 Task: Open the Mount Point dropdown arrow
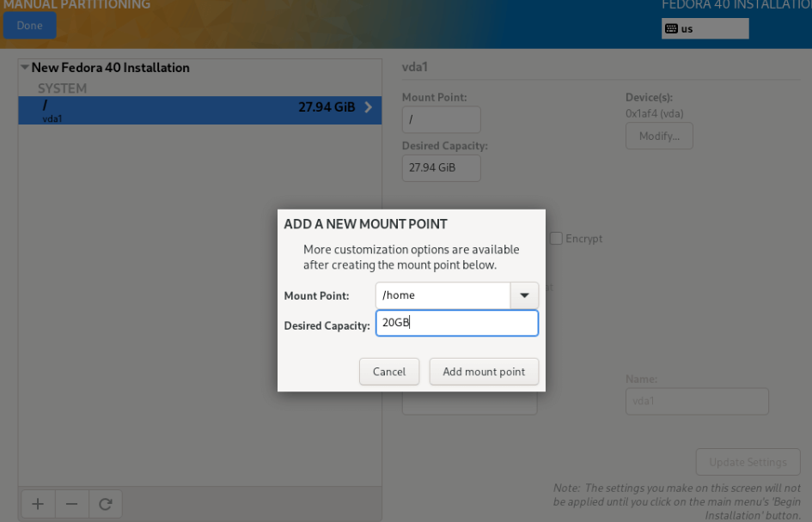click(525, 295)
